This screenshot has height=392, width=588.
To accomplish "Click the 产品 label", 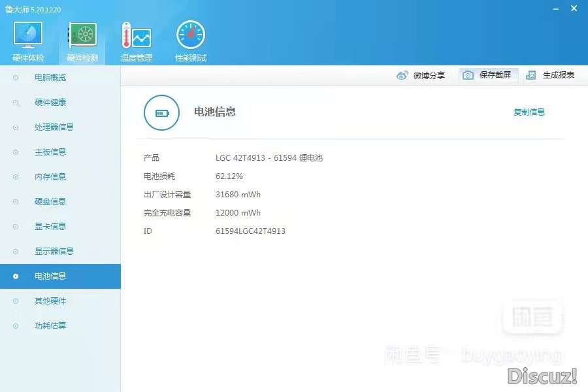I will pyautogui.click(x=151, y=158).
